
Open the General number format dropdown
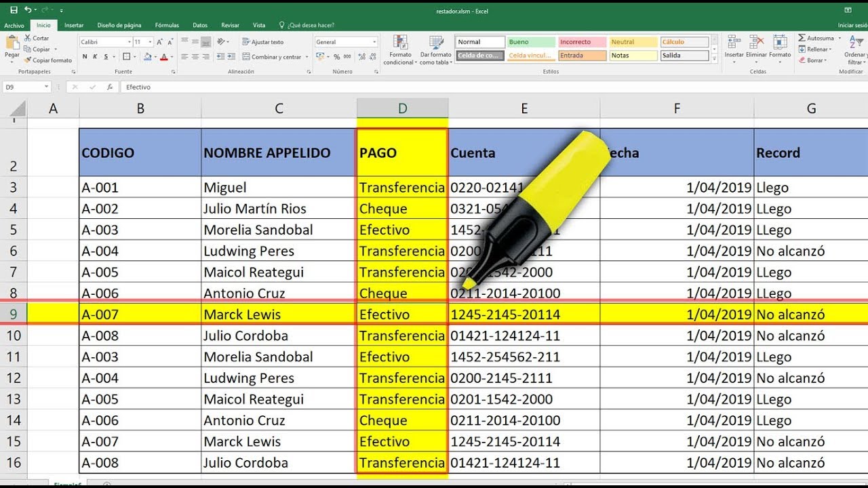coord(374,42)
